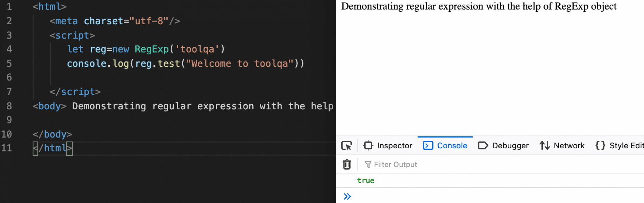
Task: Click line number 8 in the editor
Action: click(x=9, y=106)
